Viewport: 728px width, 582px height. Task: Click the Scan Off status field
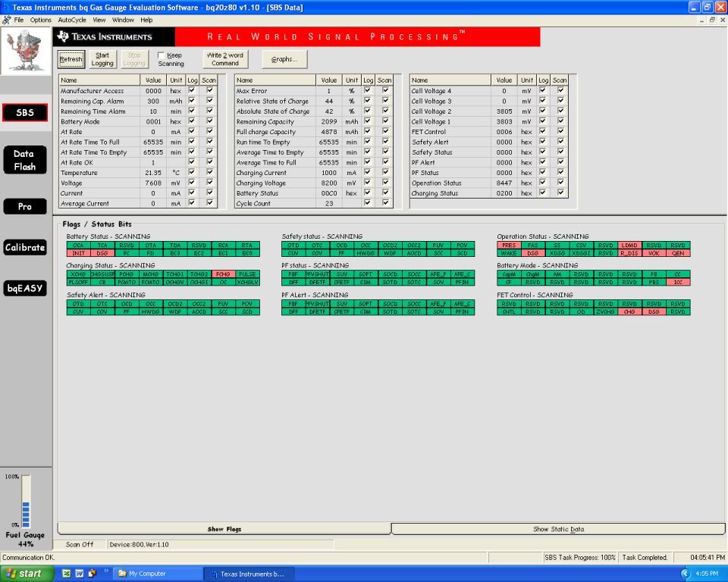[80, 544]
